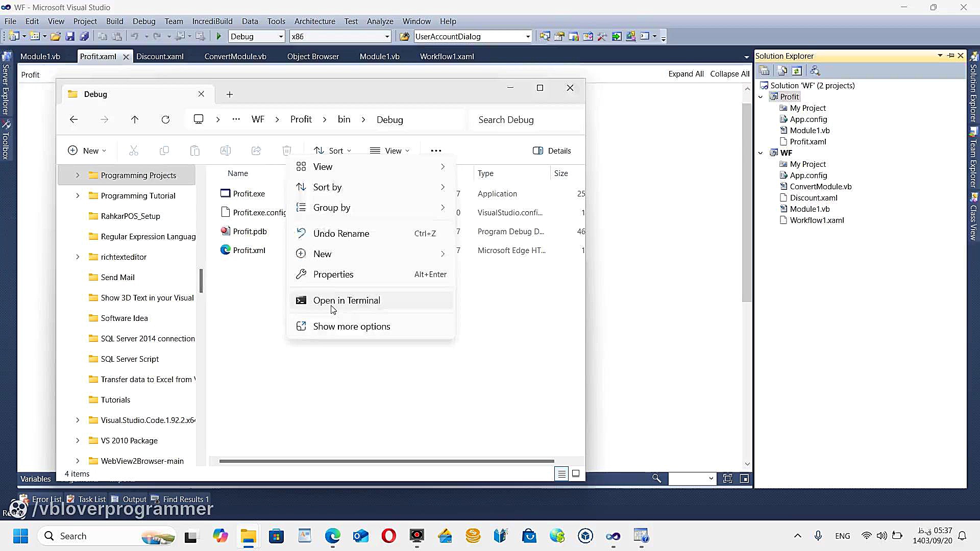Screen dimensions: 980x551
Task: Open the Sort dropdown in Explorer toolbar
Action: (333, 151)
